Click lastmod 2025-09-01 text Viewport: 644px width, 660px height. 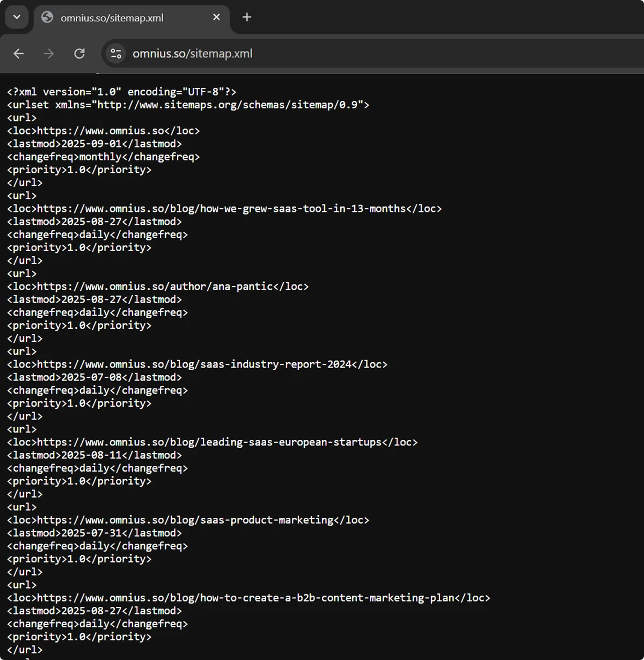(x=94, y=144)
